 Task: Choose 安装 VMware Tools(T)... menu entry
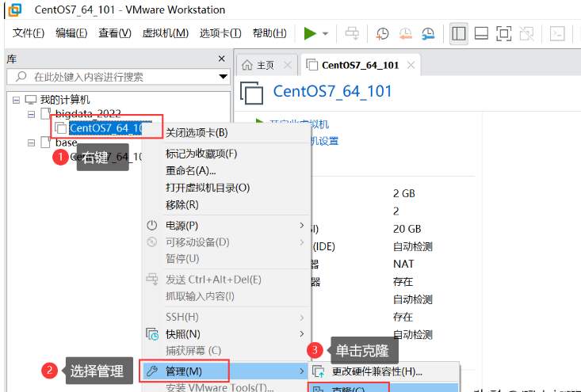(x=227, y=387)
